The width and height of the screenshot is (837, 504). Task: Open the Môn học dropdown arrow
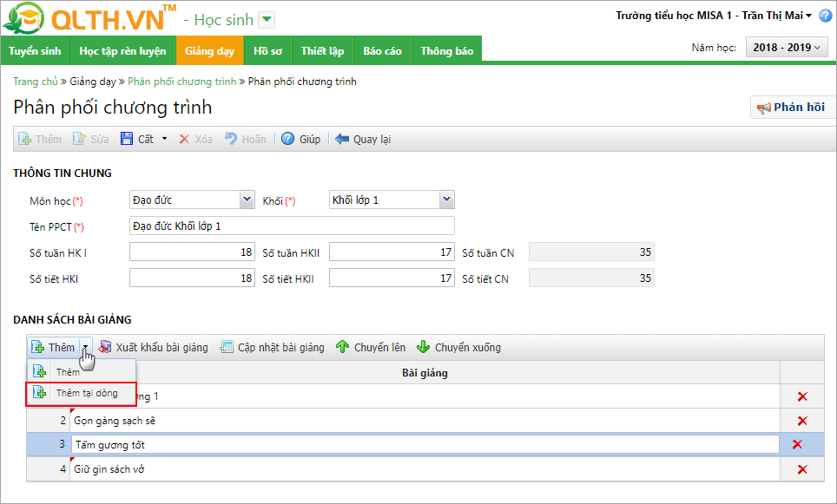coord(247,200)
